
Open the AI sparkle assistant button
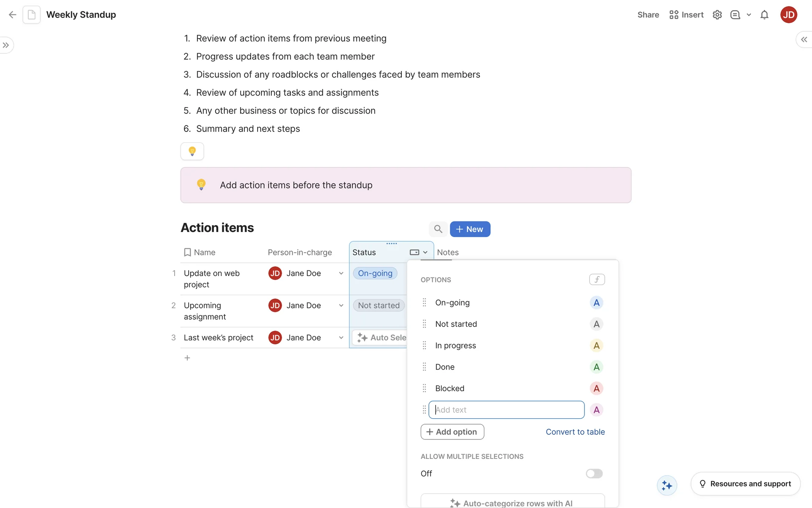click(667, 485)
